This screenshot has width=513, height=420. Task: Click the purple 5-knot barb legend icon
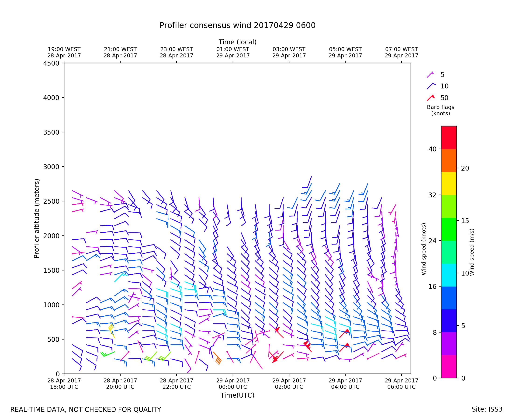click(430, 75)
